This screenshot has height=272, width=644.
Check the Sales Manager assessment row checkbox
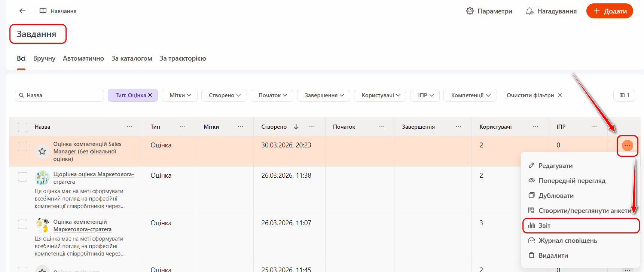[23, 146]
